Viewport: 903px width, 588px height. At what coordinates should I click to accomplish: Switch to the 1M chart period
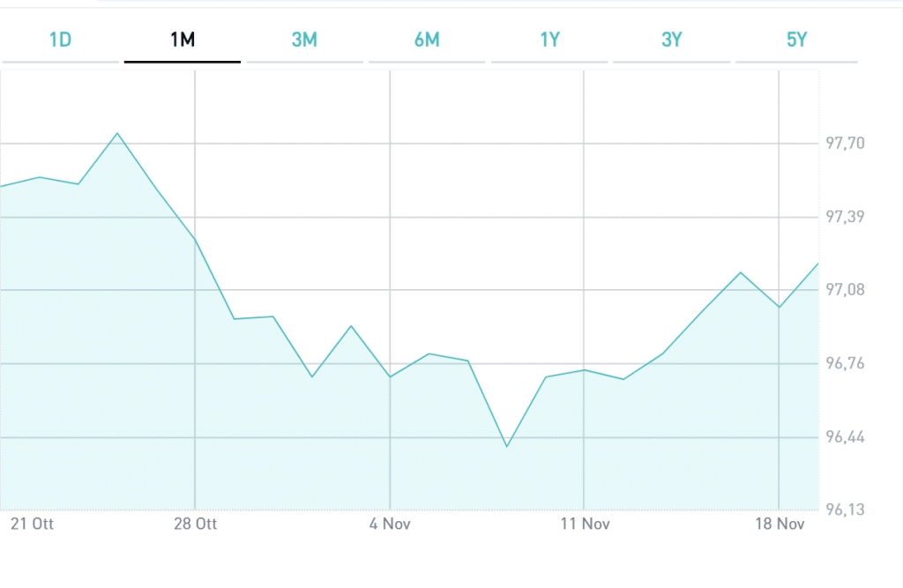pyautogui.click(x=182, y=40)
